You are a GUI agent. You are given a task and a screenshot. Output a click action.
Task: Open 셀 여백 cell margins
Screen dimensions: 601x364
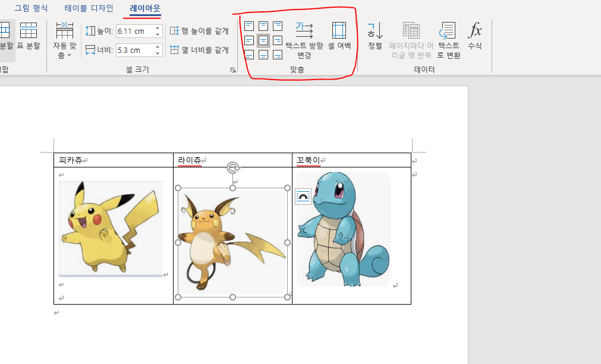click(339, 36)
